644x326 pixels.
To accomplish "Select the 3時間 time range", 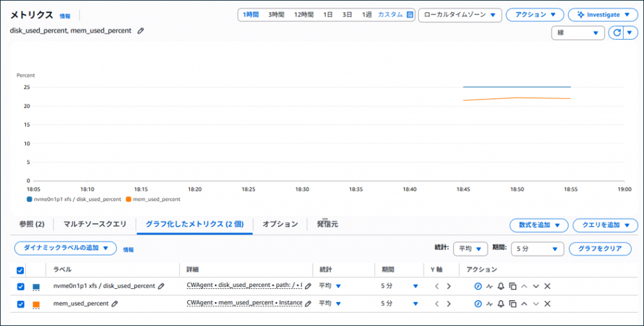I will (x=277, y=14).
